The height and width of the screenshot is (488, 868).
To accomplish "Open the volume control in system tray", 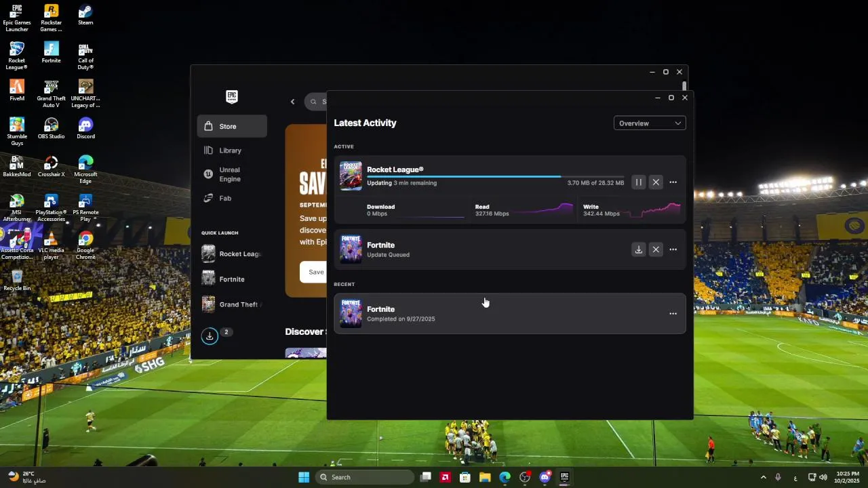I will [x=823, y=477].
